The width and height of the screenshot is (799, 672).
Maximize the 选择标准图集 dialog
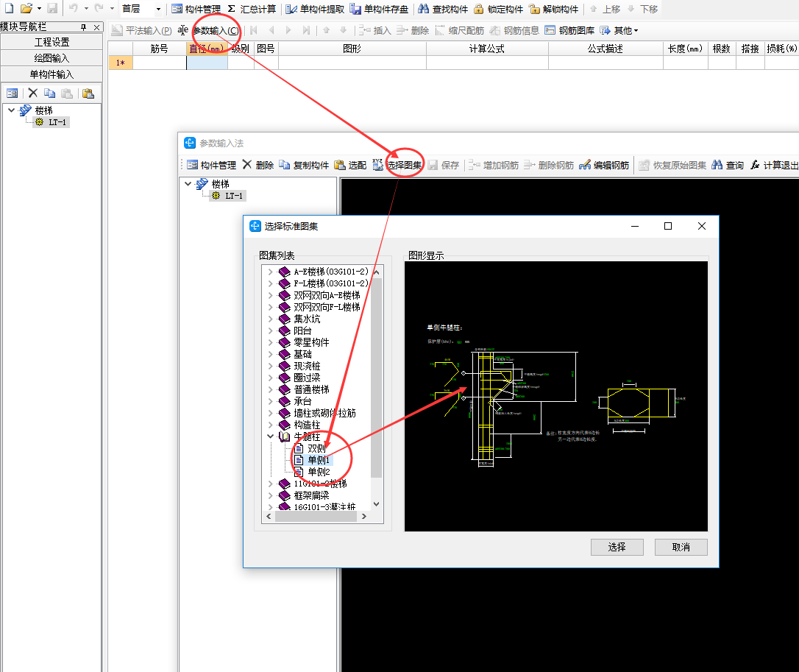tap(668, 226)
